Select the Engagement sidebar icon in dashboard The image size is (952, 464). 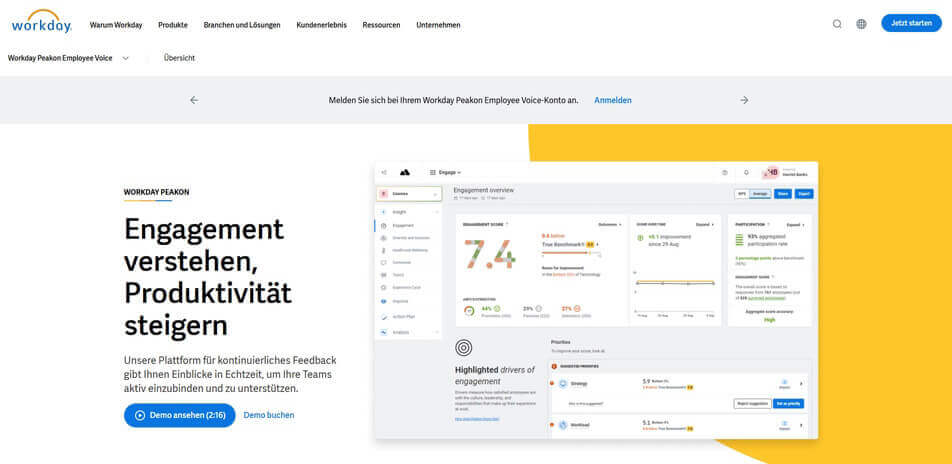click(384, 226)
